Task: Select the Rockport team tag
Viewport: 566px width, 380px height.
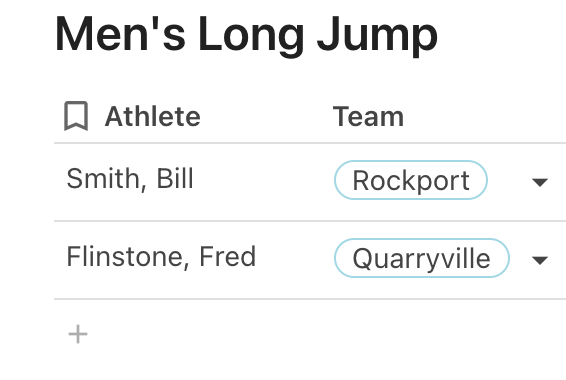Action: [411, 180]
